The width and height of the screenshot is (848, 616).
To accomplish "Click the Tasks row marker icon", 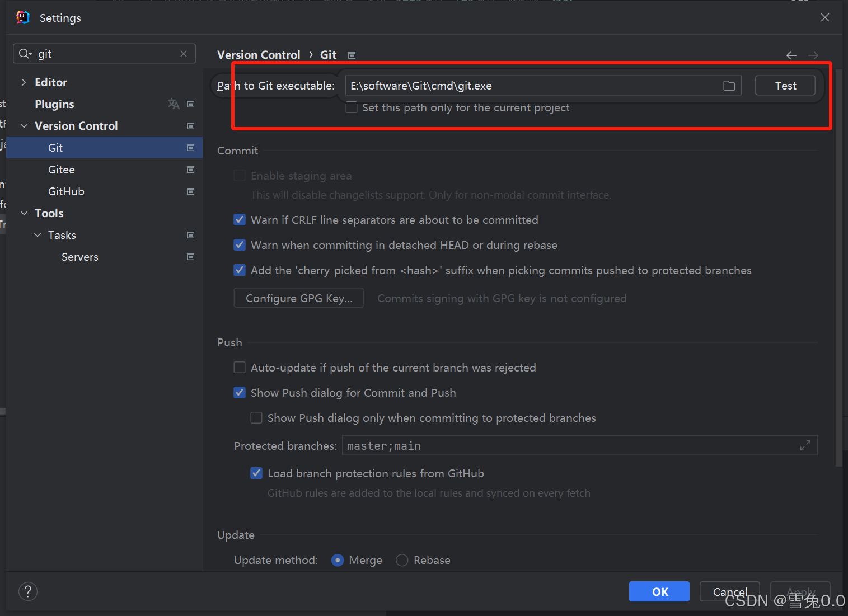I will pos(190,235).
